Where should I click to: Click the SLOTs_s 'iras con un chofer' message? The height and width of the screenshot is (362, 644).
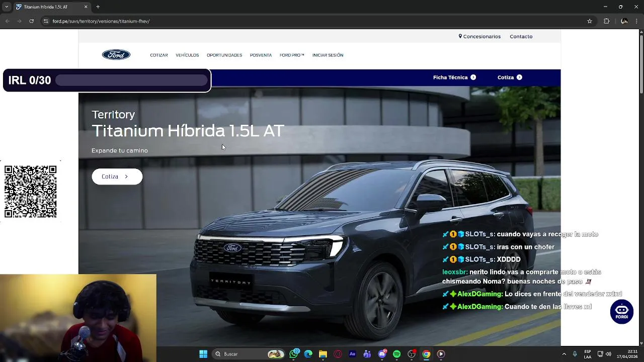[499, 247]
